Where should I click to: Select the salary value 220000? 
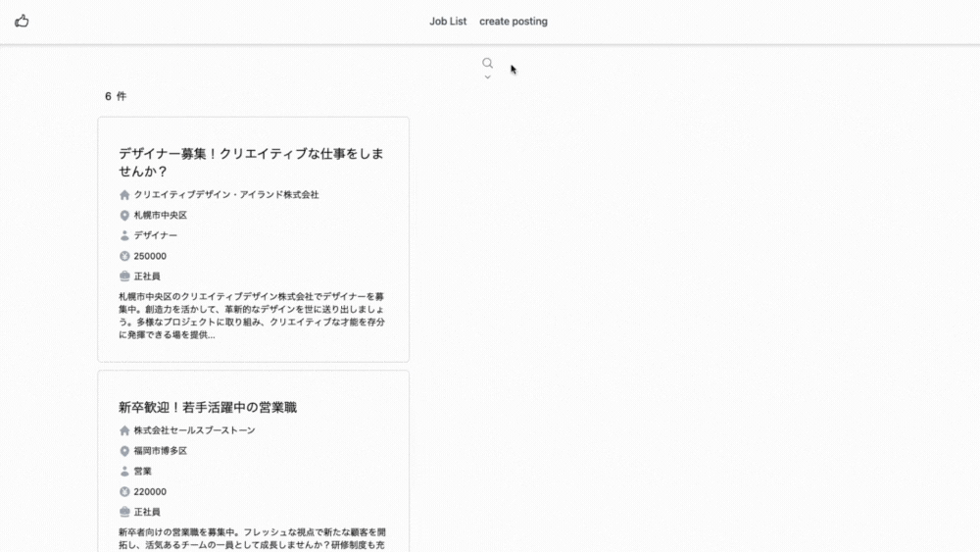pyautogui.click(x=150, y=492)
